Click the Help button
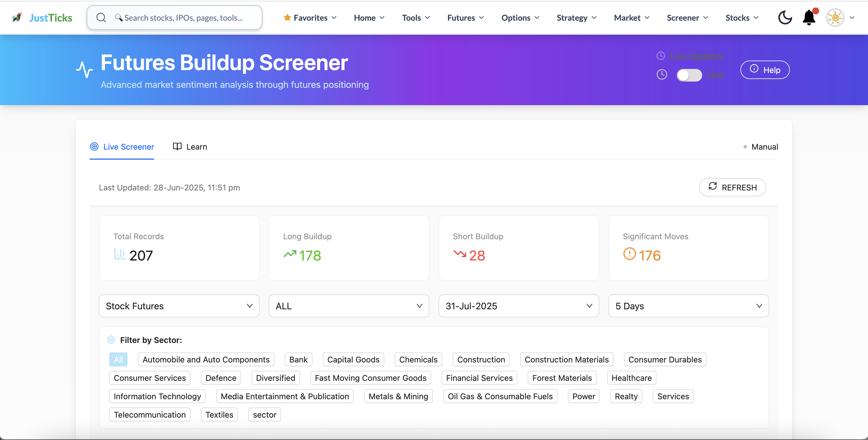This screenshot has width=868, height=440. 765,70
